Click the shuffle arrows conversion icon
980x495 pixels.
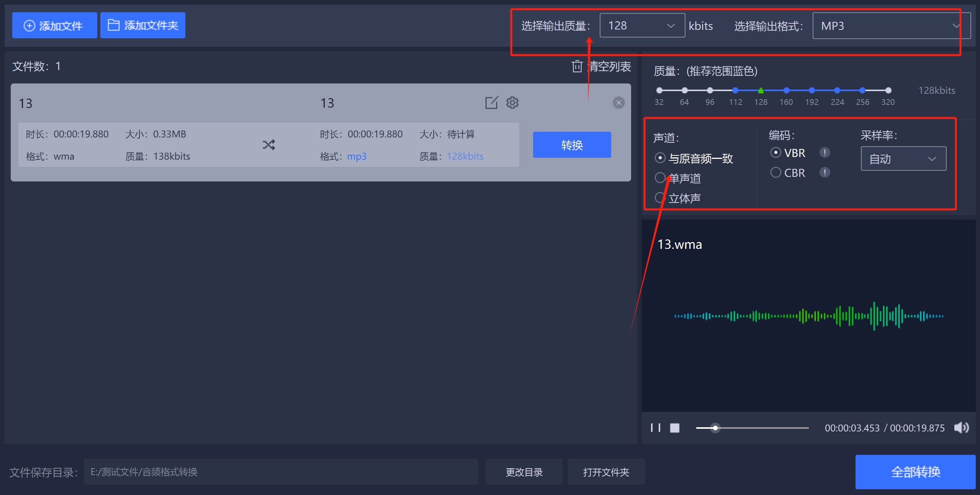(268, 145)
